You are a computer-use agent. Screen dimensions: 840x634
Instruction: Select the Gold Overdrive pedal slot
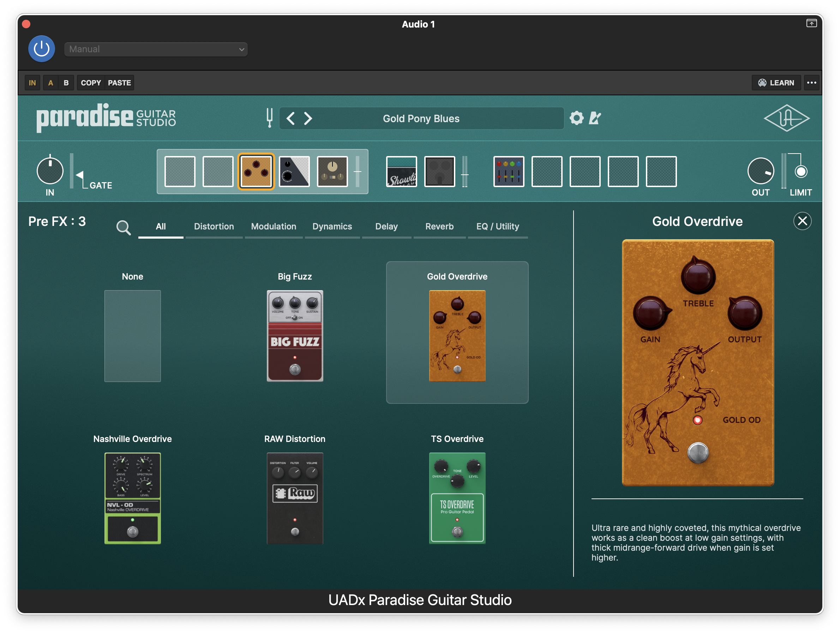point(256,172)
